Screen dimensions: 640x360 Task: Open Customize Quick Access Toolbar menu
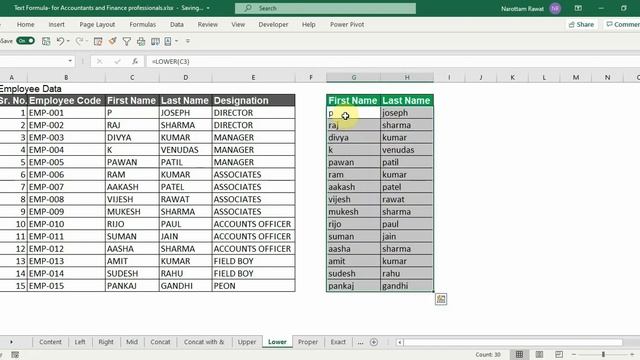coord(188,41)
